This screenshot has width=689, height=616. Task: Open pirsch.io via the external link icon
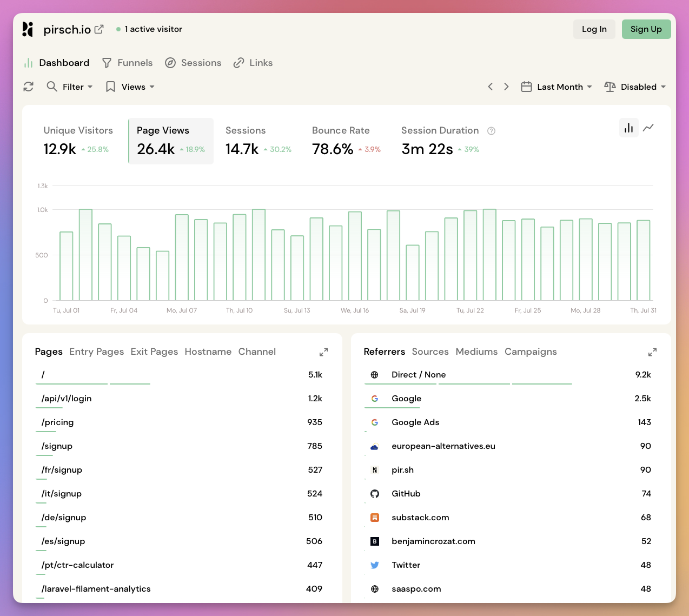click(x=98, y=29)
